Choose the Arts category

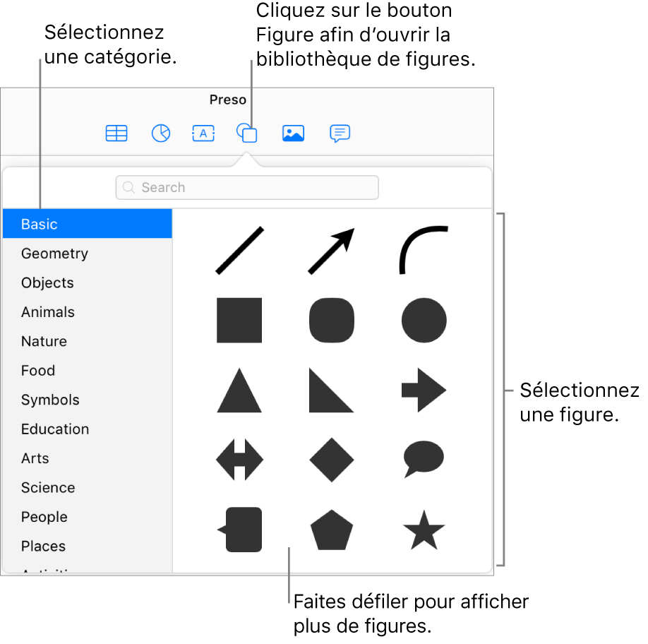[x=88, y=458]
